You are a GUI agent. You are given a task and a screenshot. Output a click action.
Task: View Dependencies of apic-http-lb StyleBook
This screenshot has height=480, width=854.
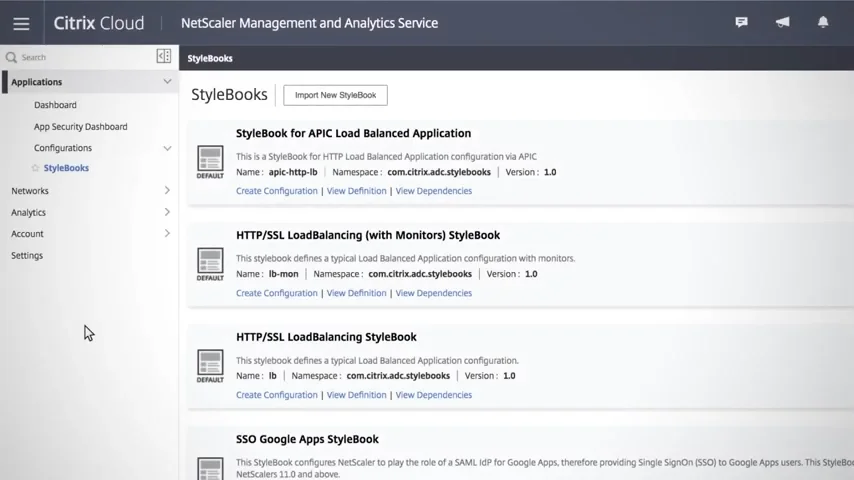tap(434, 191)
